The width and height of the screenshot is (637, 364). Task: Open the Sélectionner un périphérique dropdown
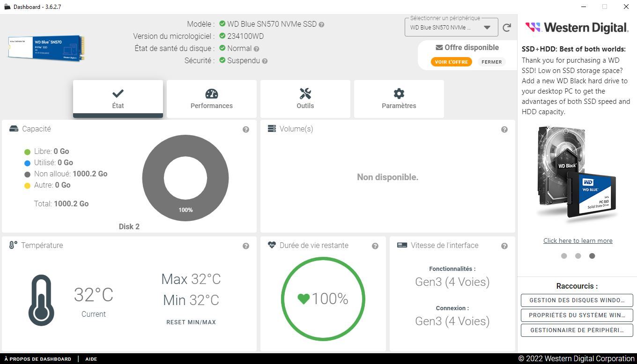[x=451, y=28]
